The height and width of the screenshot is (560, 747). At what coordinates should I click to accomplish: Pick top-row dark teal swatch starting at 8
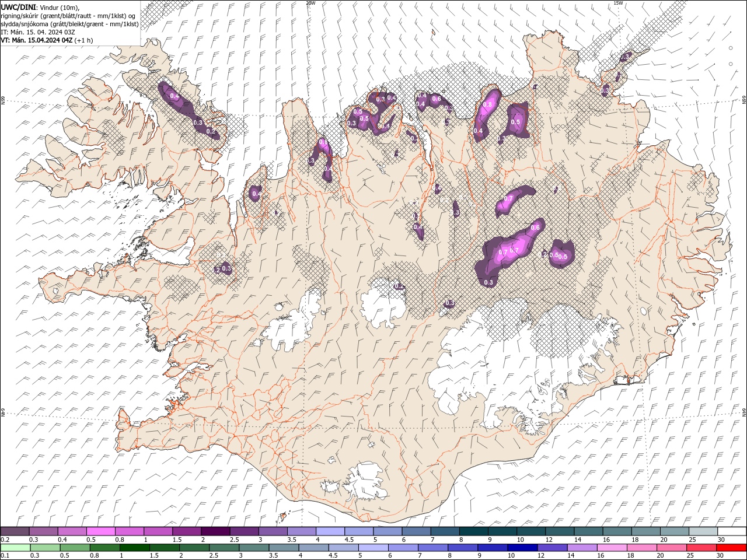coord(474,531)
